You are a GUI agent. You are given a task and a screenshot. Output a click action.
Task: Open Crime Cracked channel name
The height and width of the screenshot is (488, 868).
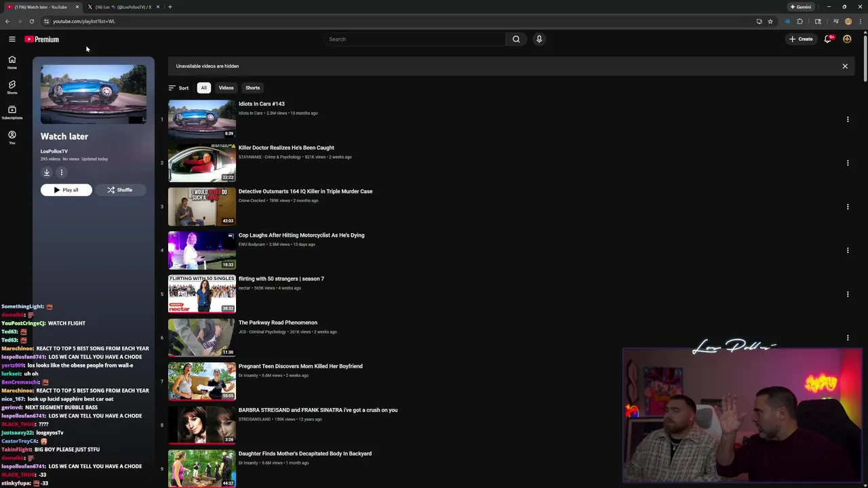tap(252, 201)
